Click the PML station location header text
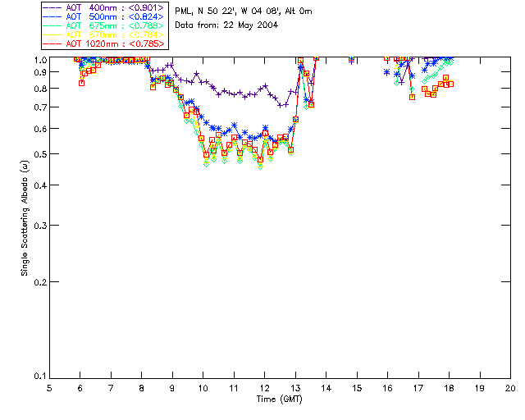Screen dimensions: 525x420 point(244,11)
